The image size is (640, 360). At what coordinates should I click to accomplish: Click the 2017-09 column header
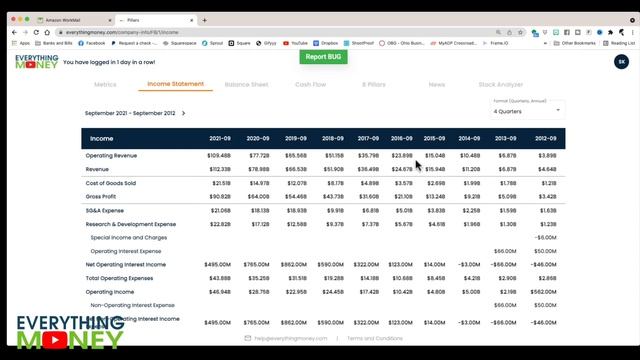pos(368,138)
